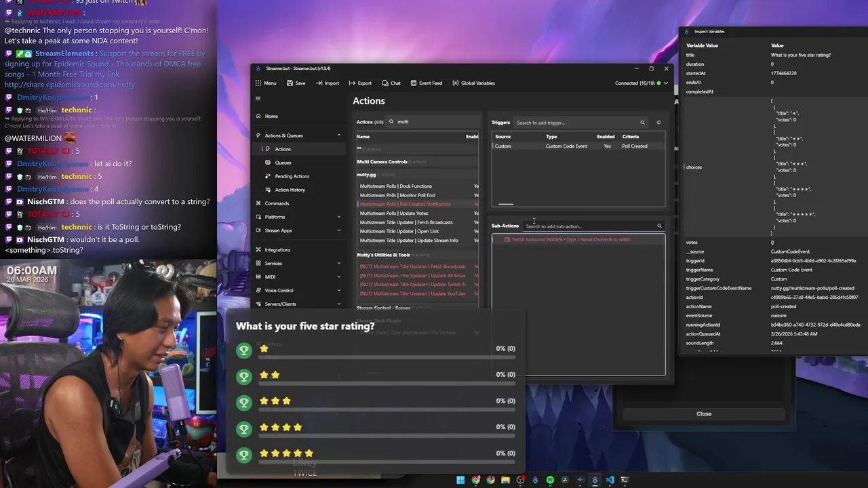The height and width of the screenshot is (488, 868).
Task: Click the Import toolbar icon
Action: pos(319,83)
